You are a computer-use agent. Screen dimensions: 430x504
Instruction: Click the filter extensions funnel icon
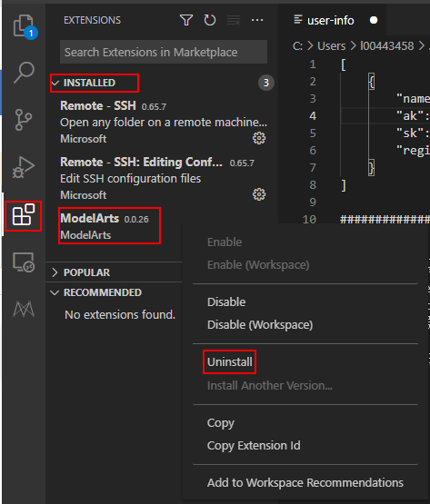pos(186,20)
